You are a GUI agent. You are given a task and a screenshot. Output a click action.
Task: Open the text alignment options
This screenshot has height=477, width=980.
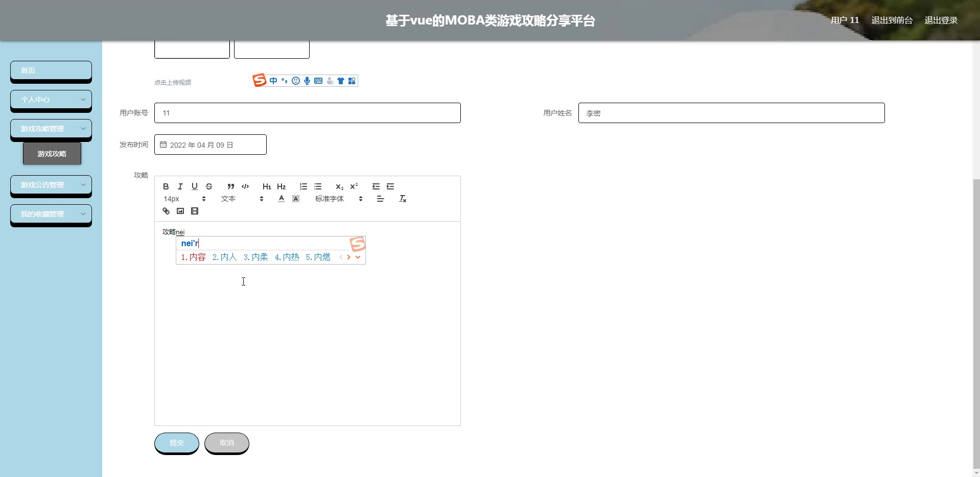coord(381,199)
